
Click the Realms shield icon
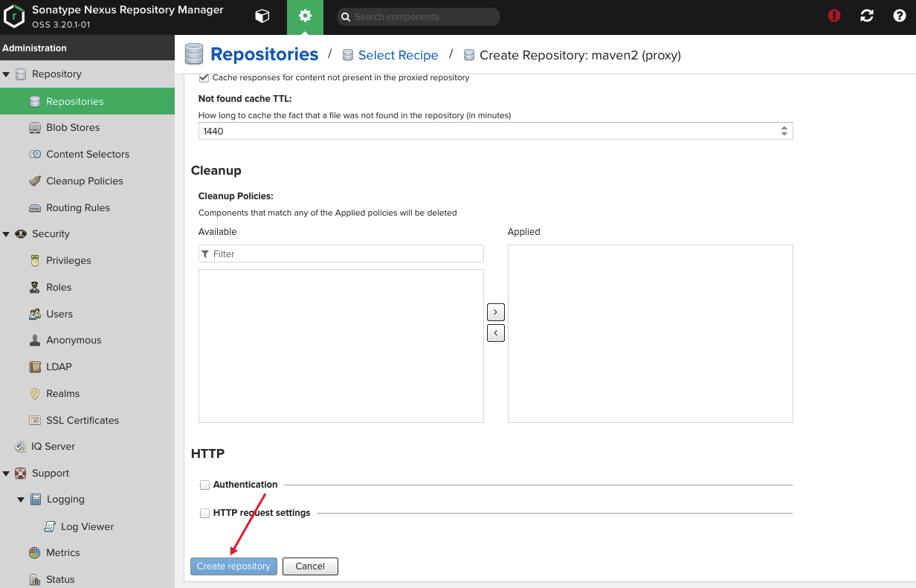[35, 394]
